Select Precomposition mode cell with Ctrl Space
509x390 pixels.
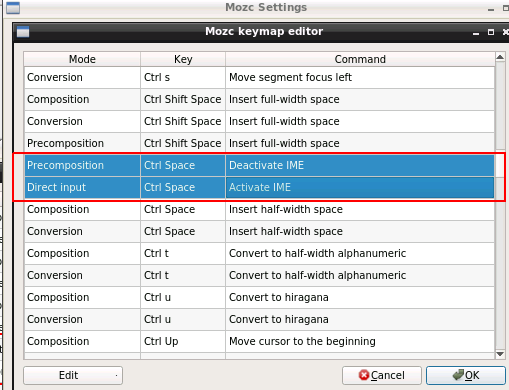click(x=82, y=165)
